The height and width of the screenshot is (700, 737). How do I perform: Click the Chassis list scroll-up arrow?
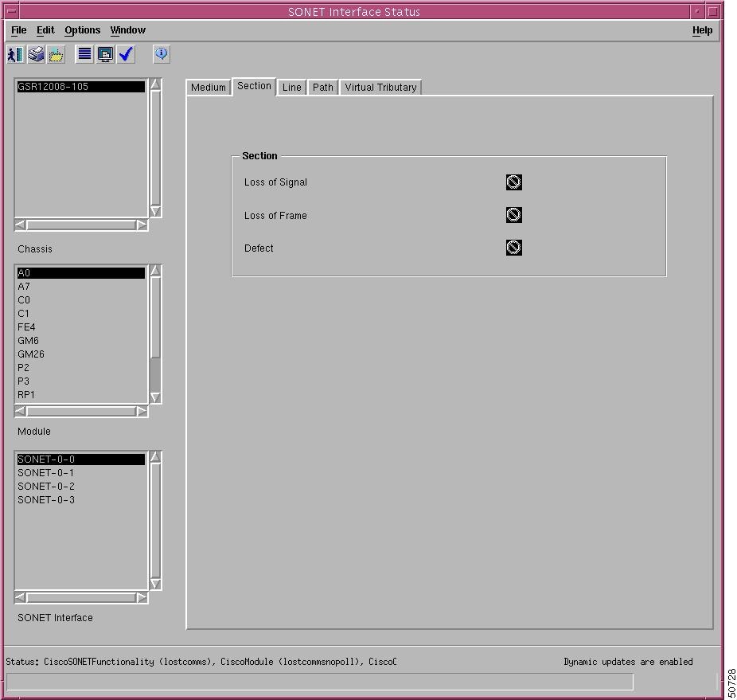(x=155, y=84)
